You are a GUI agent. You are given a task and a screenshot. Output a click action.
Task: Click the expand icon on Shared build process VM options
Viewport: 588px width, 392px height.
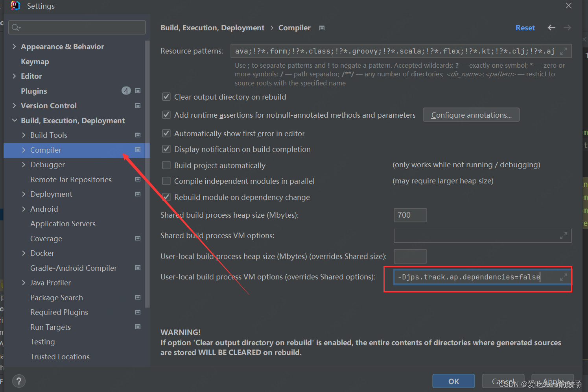(563, 235)
